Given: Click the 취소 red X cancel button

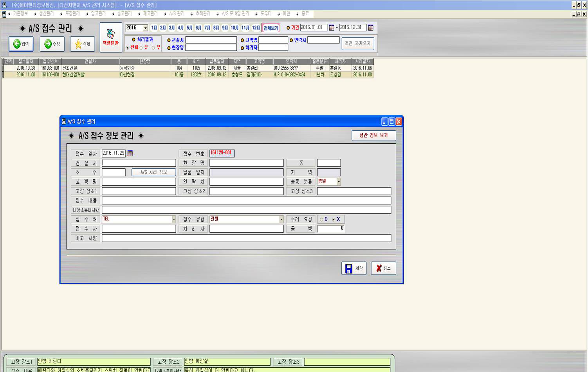Looking at the screenshot, I should (x=383, y=268).
